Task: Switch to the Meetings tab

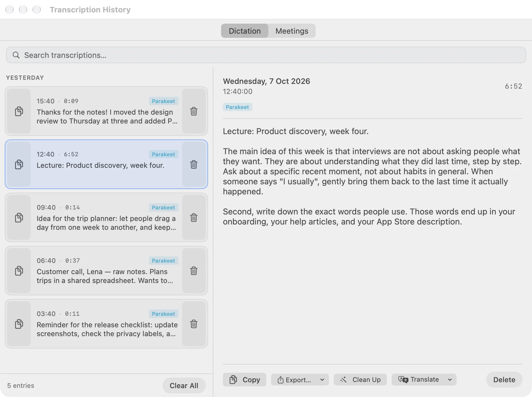Action: pos(292,31)
